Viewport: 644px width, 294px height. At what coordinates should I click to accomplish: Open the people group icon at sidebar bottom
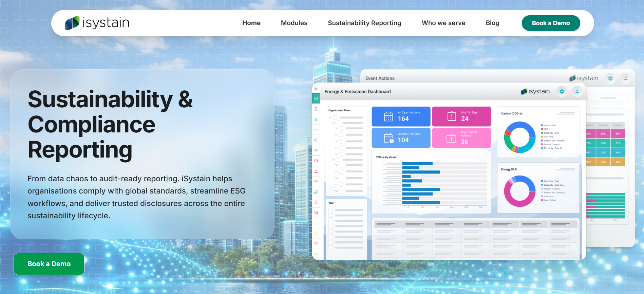coord(316,254)
